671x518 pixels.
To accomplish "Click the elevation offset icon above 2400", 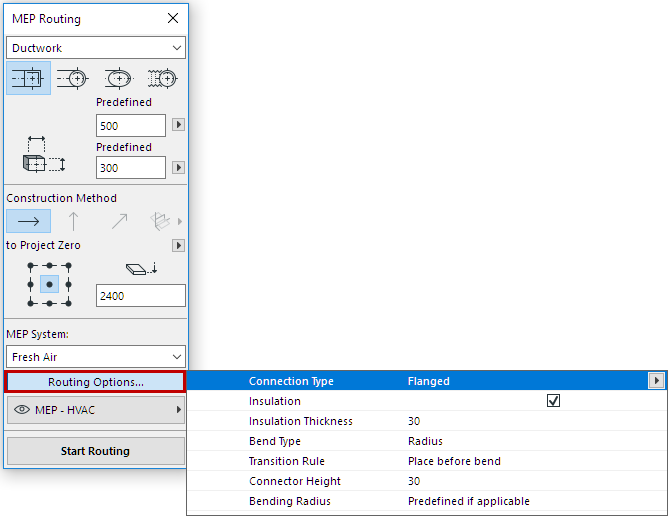I will 142,269.
